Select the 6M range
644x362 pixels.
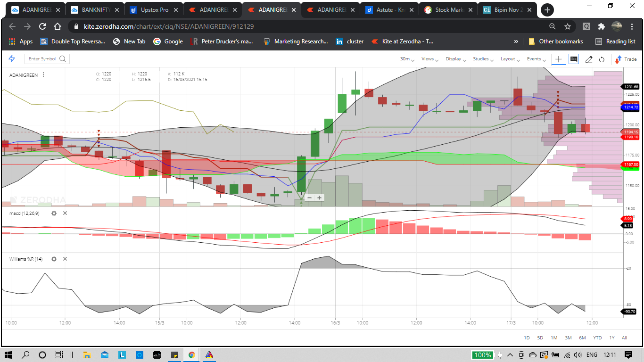point(582,338)
